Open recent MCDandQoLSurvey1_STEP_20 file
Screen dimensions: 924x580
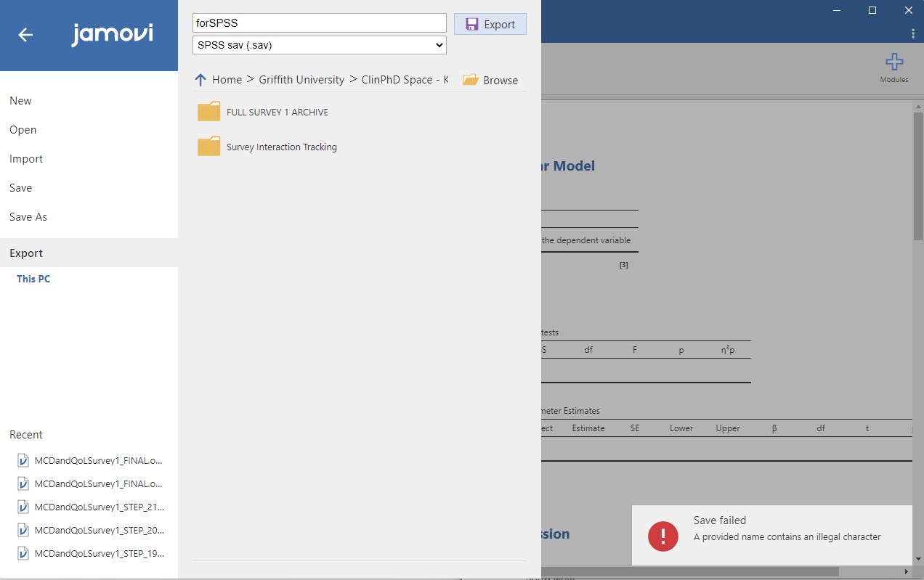91,530
